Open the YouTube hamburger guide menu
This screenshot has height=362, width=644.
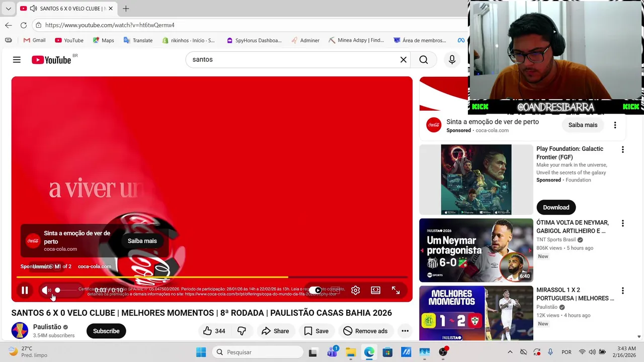point(17,60)
